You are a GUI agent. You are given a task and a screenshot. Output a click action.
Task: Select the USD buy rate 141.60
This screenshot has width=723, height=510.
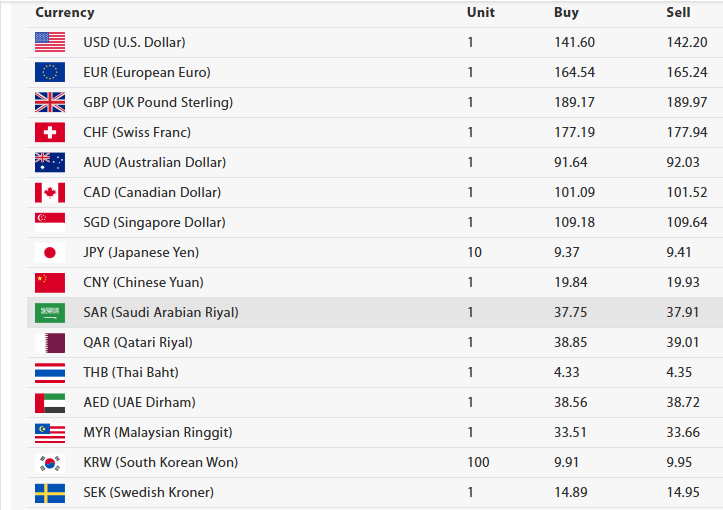click(574, 42)
